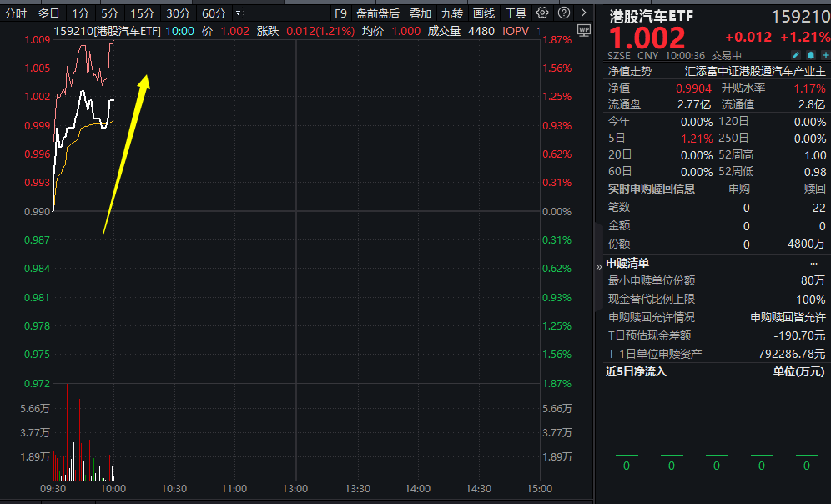831x504 pixels.
Task: Expand the 工具 tools menu
Action: 515,13
